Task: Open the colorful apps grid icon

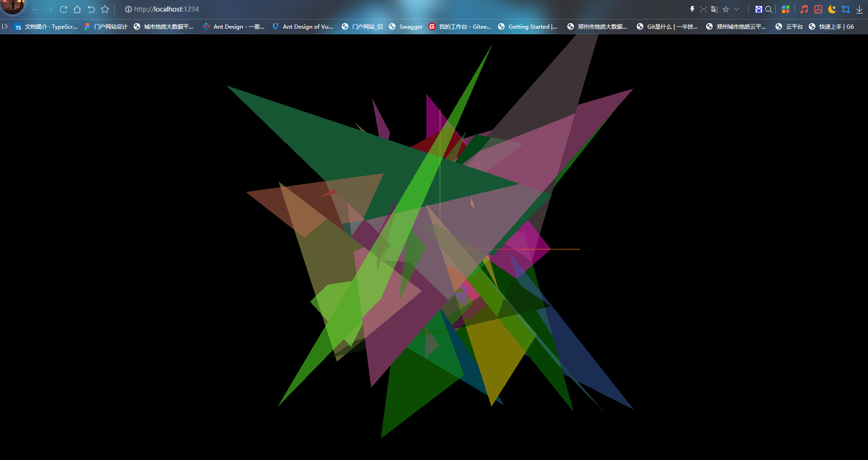Action: (786, 9)
